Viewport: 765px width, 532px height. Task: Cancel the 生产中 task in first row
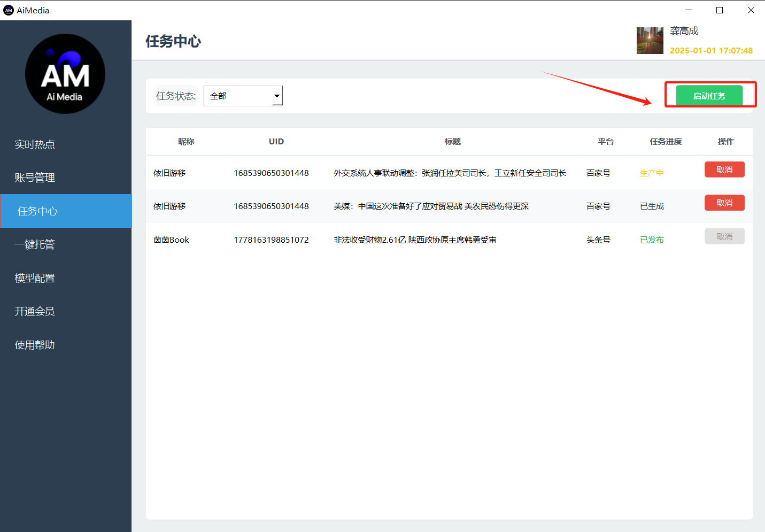(724, 169)
